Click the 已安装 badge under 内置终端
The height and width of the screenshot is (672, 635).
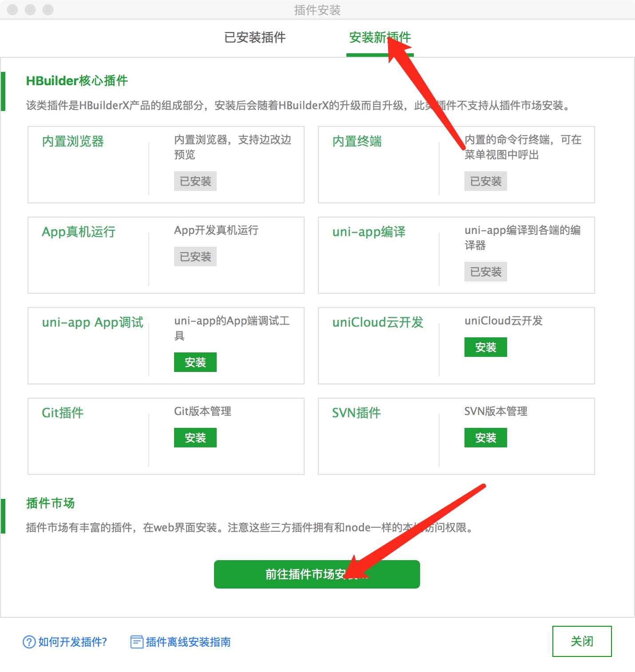point(485,181)
